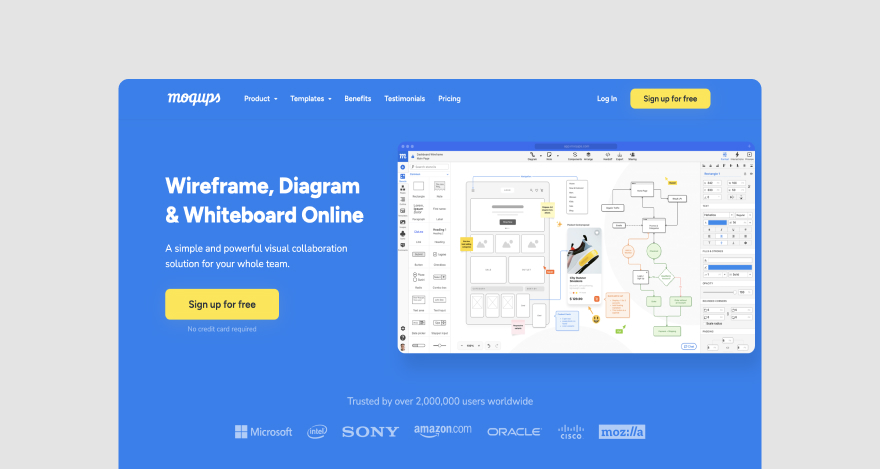The image size is (880, 469).
Task: Click the Log In link
Action: (607, 99)
